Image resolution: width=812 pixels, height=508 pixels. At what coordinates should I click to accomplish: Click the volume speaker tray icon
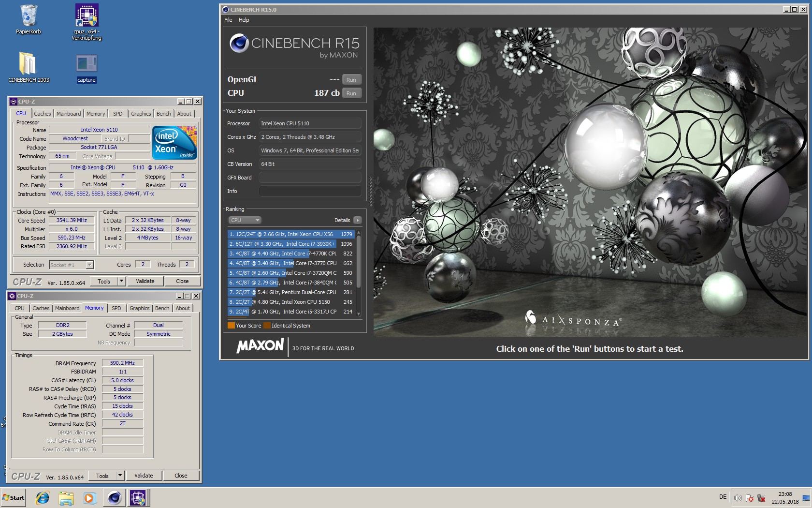pos(738,498)
